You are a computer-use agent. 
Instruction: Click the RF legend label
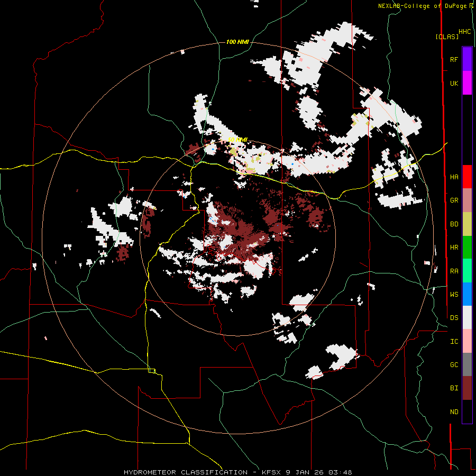[454, 59]
